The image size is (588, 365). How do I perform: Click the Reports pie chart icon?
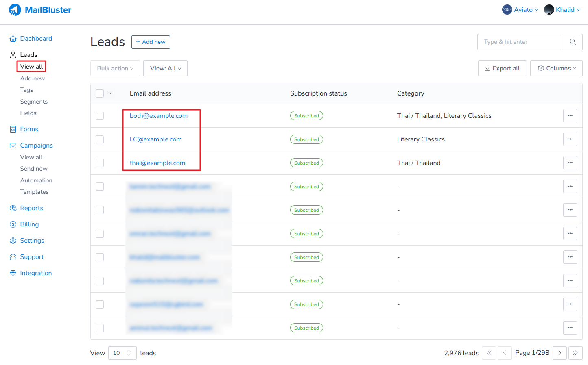click(13, 208)
